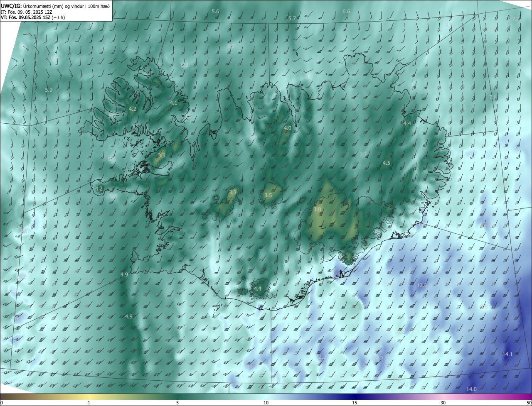Click the 4.1 value label

[174, 103]
